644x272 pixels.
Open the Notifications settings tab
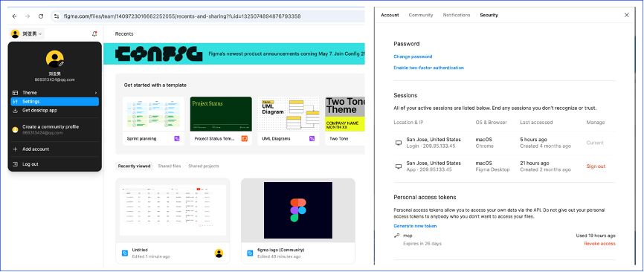[x=457, y=15]
